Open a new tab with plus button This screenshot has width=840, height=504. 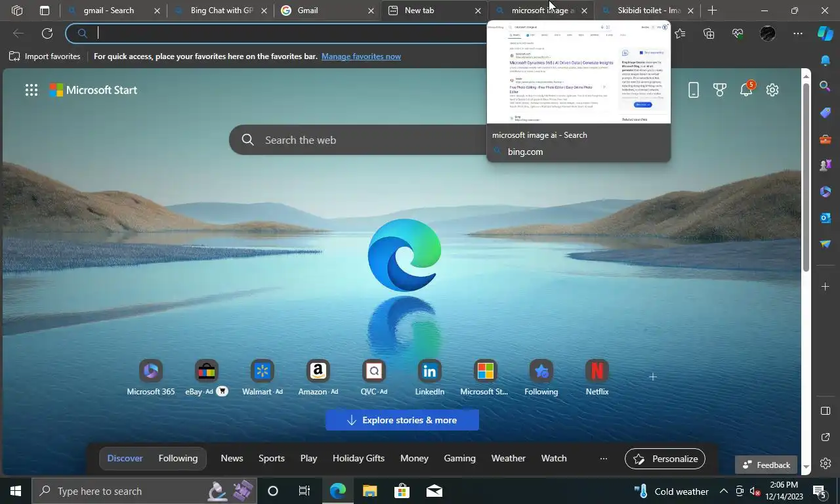(x=712, y=10)
